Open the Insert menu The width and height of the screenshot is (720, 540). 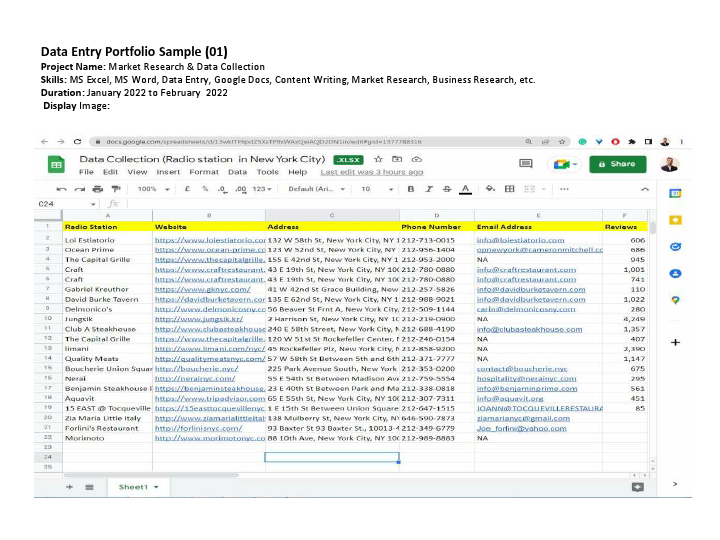point(168,172)
